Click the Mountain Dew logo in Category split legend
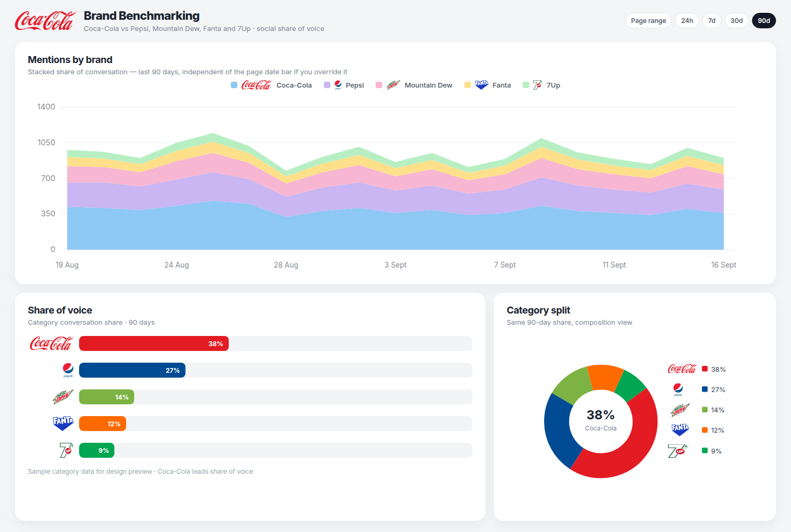The height and width of the screenshot is (532, 791). (x=680, y=410)
